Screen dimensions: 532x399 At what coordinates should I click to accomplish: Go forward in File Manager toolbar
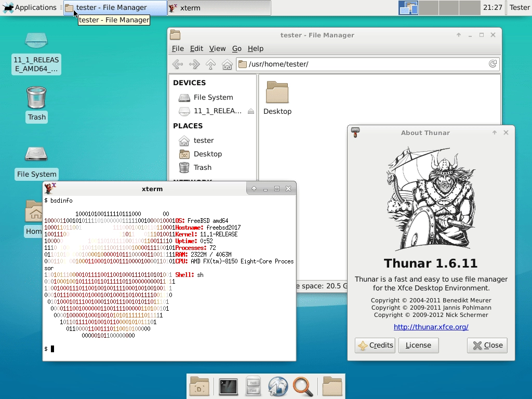point(194,64)
